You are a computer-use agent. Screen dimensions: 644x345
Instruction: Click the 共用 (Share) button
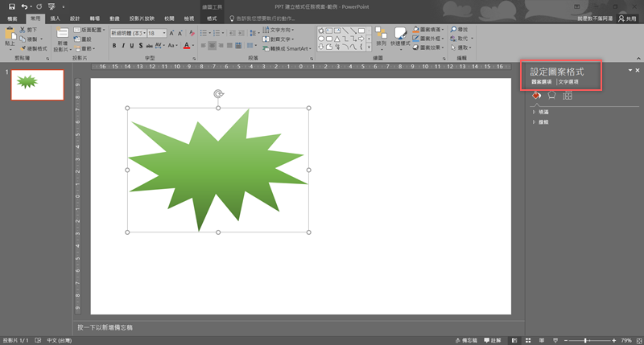(625, 17)
